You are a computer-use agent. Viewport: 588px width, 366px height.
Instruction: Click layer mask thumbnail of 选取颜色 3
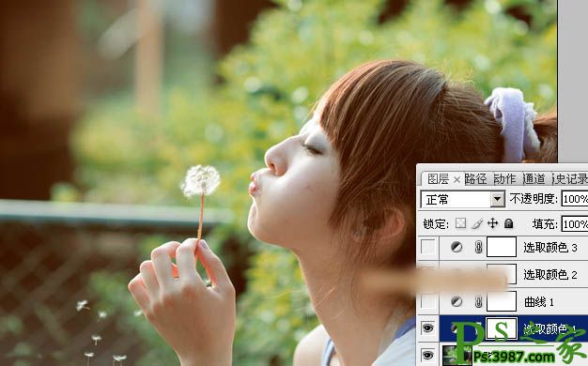pyautogui.click(x=502, y=247)
